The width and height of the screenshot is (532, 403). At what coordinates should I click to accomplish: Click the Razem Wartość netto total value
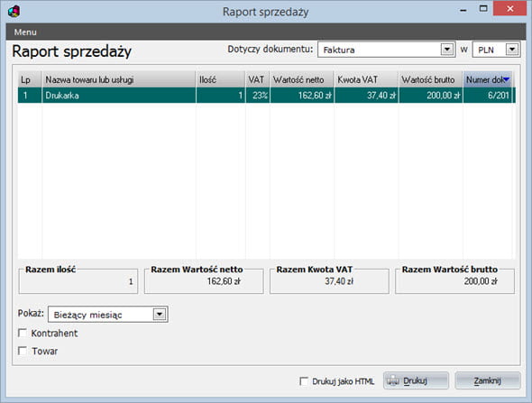click(224, 281)
